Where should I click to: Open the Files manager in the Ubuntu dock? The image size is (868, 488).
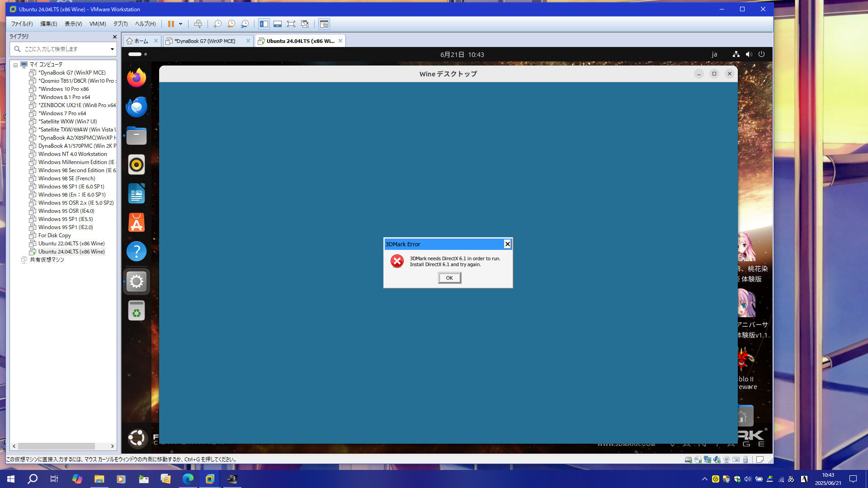tap(137, 136)
